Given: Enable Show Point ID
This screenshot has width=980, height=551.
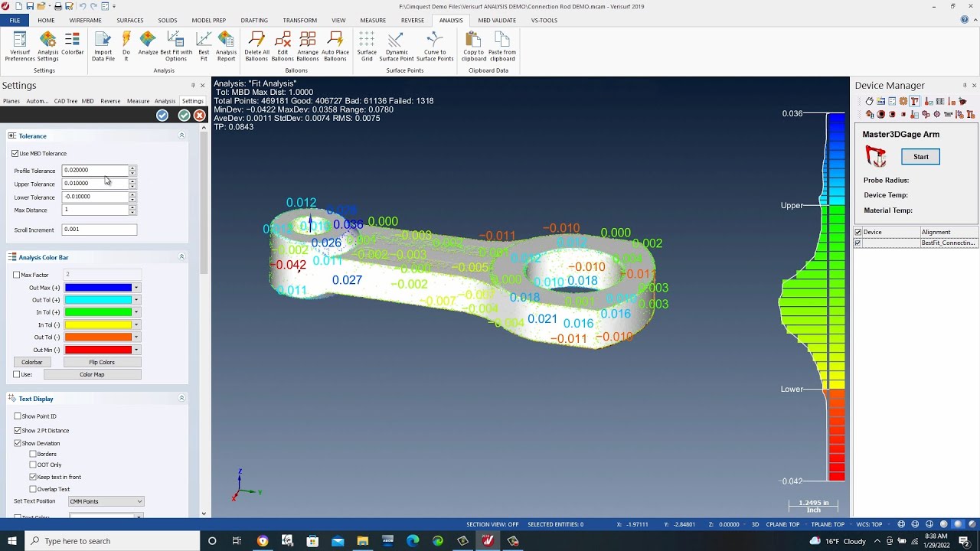Looking at the screenshot, I should point(18,416).
